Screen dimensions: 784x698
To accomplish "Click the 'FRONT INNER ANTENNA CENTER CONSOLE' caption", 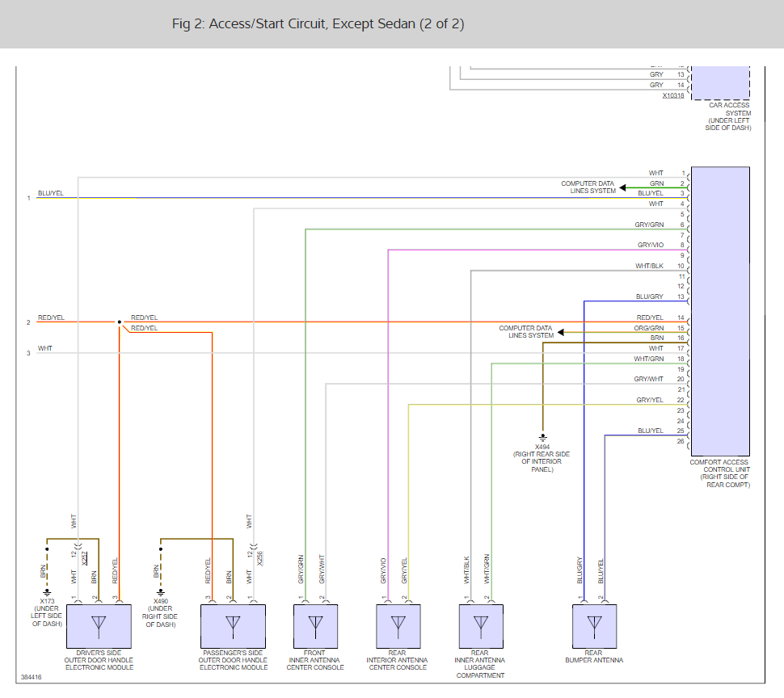I will 315,660.
